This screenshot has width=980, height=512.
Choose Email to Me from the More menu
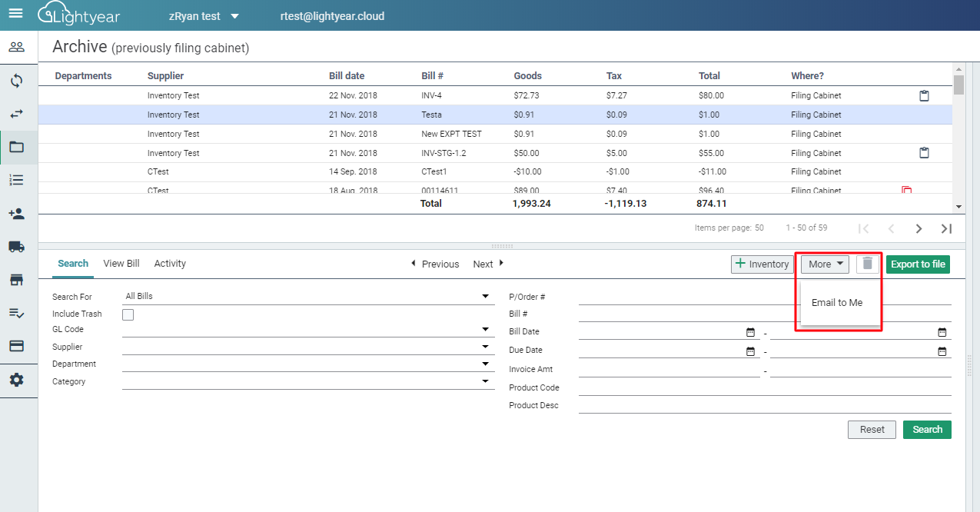(x=837, y=302)
